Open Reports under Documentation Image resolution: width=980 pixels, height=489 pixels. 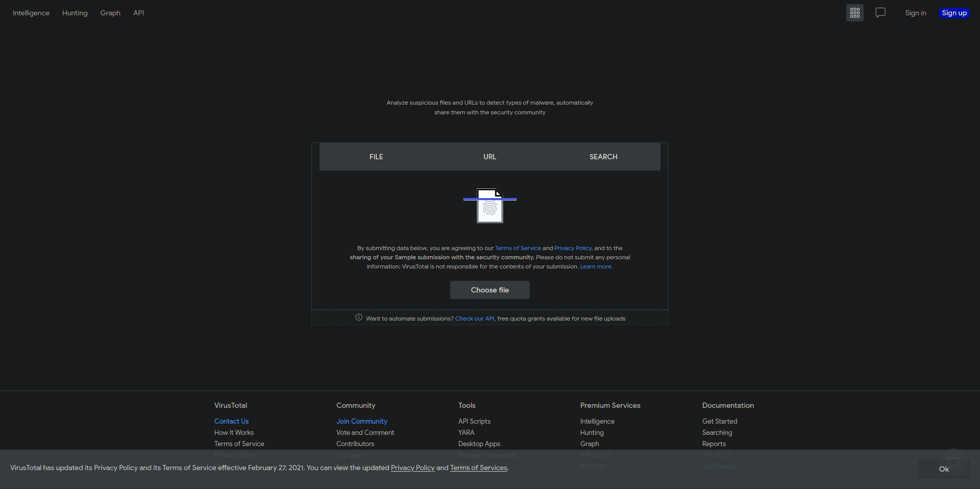pos(714,444)
